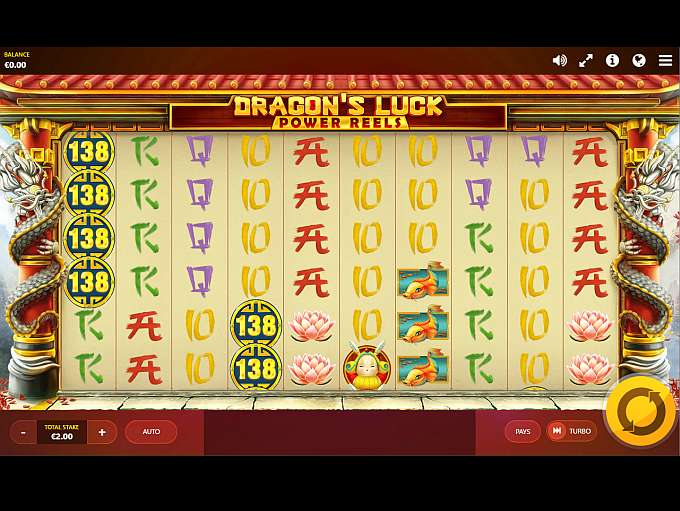Click the top-right red character symbol
Viewport: 680px width, 511px height.
[x=589, y=152]
